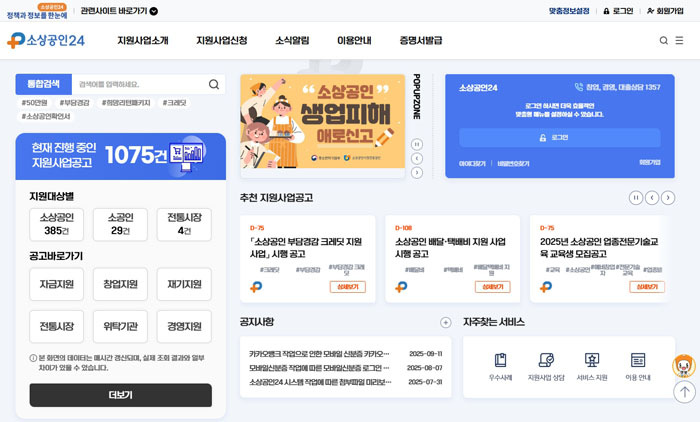This screenshot has width=700, height=422.
Task: Open the hamburger all-menu icon
Action: 679,40
